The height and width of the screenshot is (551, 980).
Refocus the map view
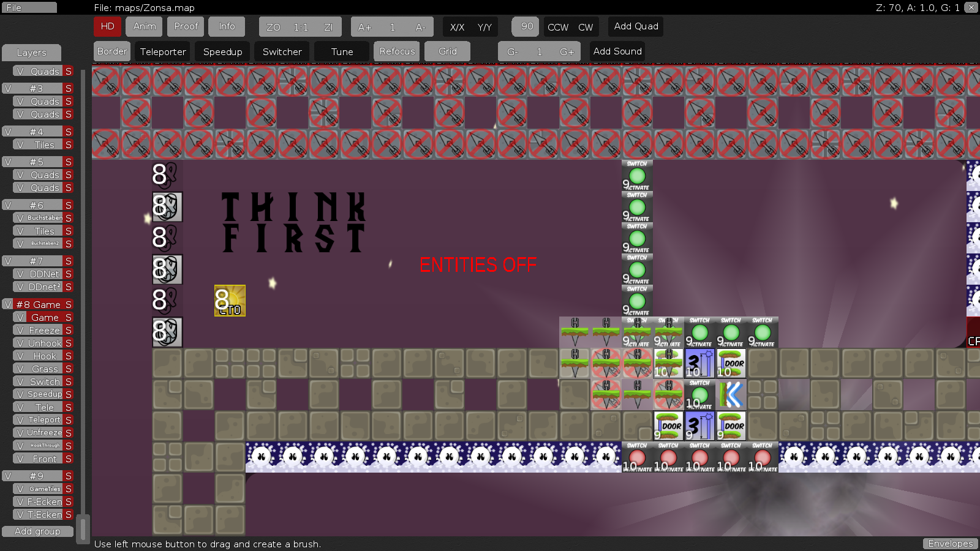pos(396,51)
